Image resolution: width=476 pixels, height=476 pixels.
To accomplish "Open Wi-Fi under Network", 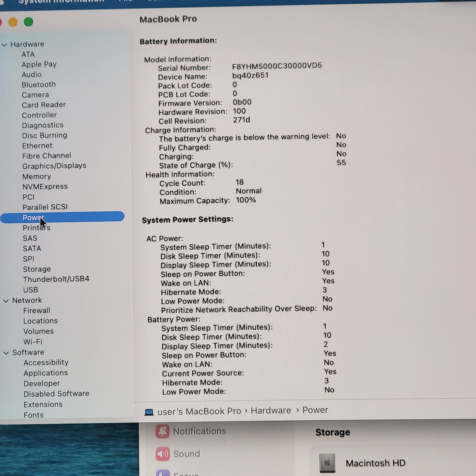I will pos(33,342).
